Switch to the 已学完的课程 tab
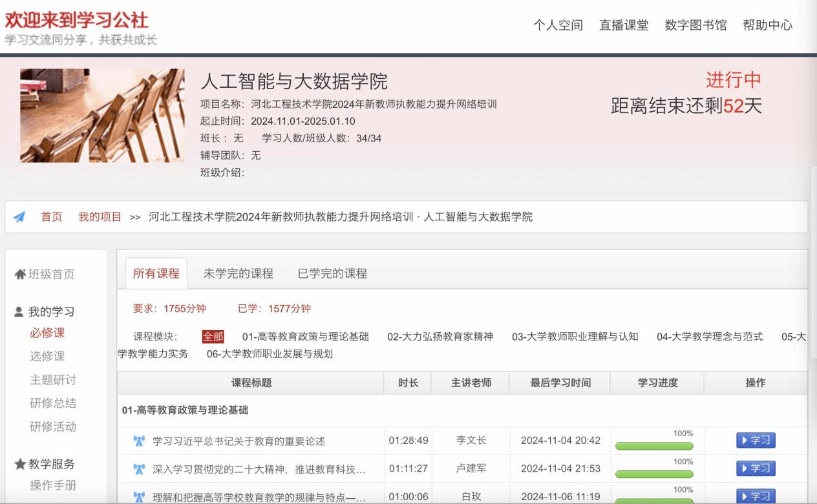 pyautogui.click(x=332, y=273)
